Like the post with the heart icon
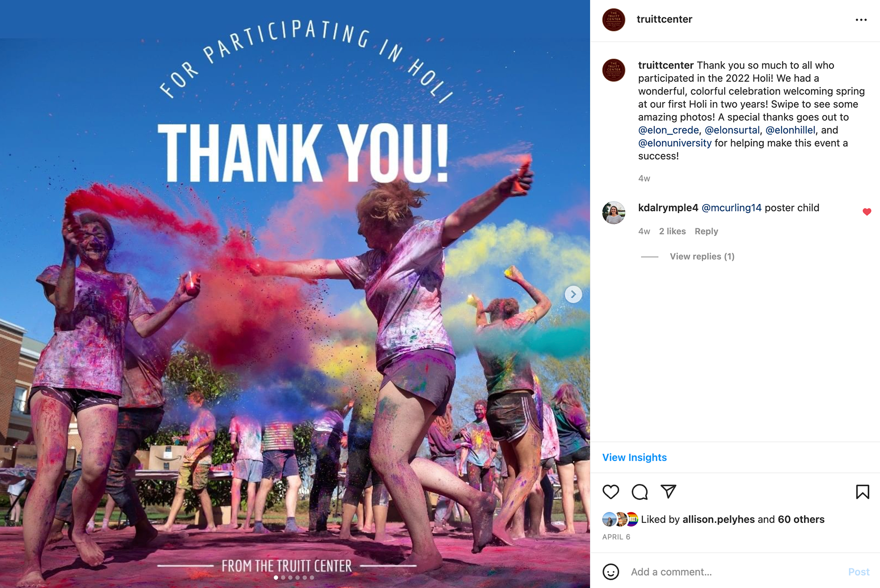 tap(610, 492)
